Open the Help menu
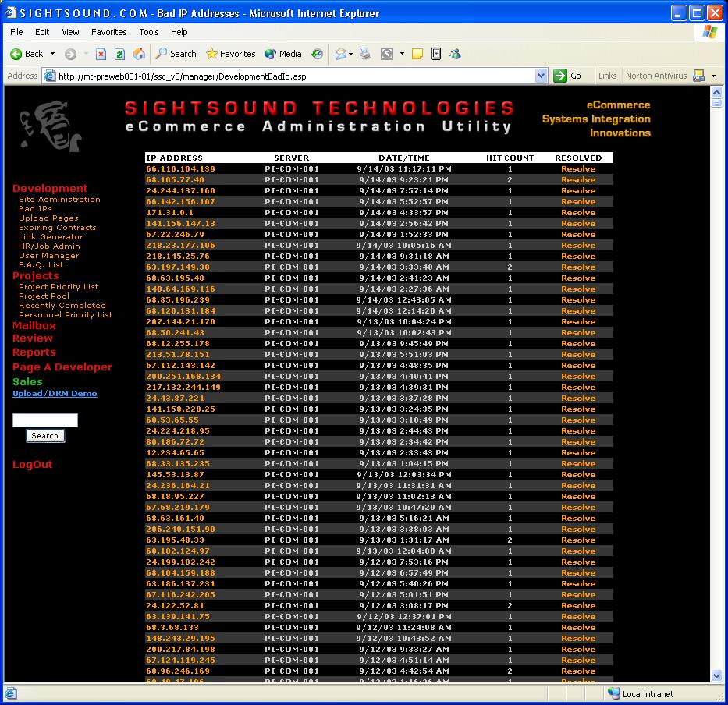This screenshot has height=705, width=728. [179, 32]
